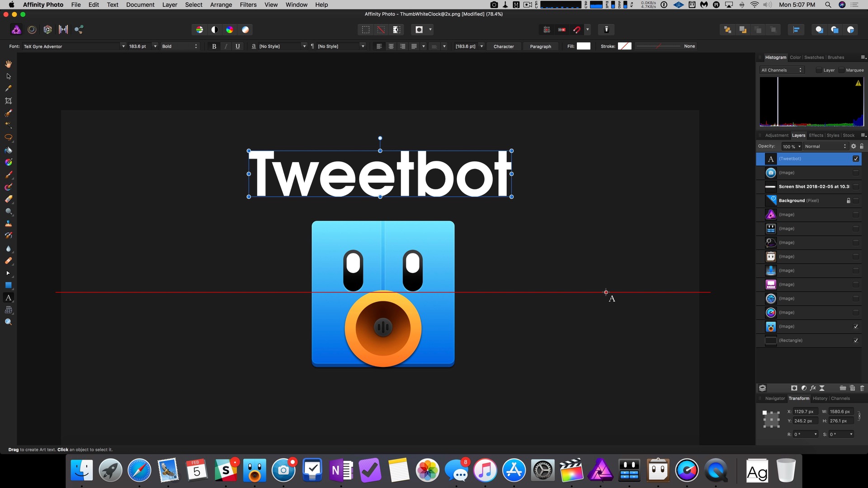Select the Artistic Text tool
The width and height of the screenshot is (868, 488).
[8, 298]
